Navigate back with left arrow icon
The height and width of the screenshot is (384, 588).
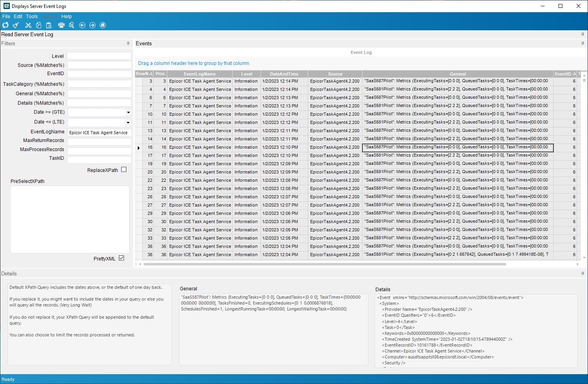[82, 25]
